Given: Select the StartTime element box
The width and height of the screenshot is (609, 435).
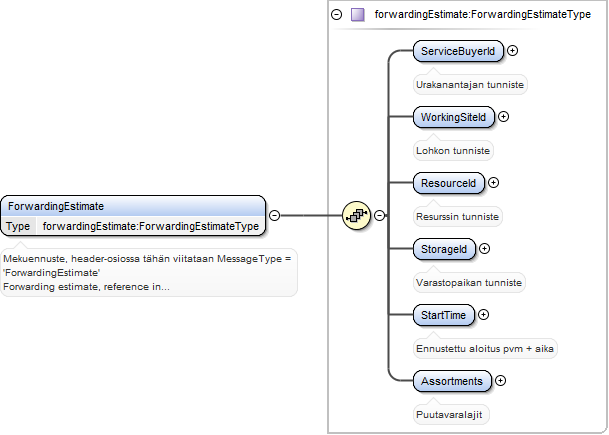Looking at the screenshot, I should (x=444, y=315).
